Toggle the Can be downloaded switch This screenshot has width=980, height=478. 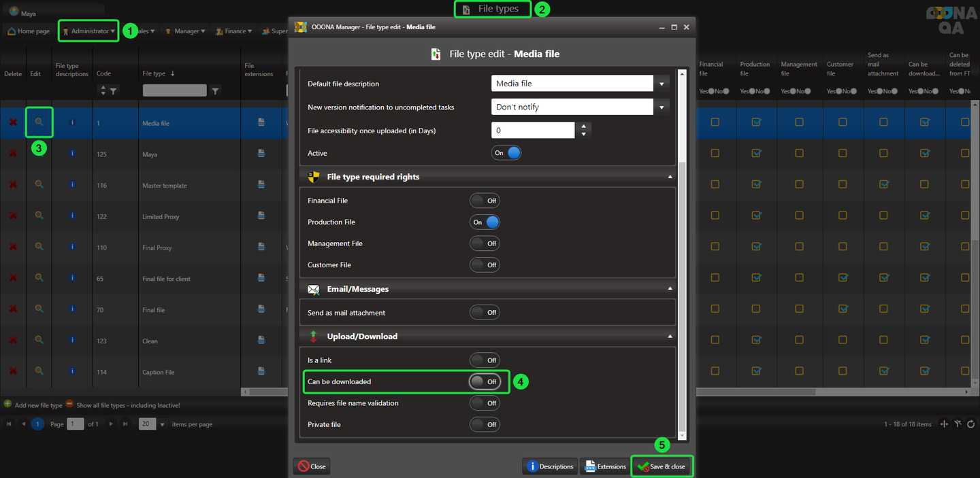point(485,381)
